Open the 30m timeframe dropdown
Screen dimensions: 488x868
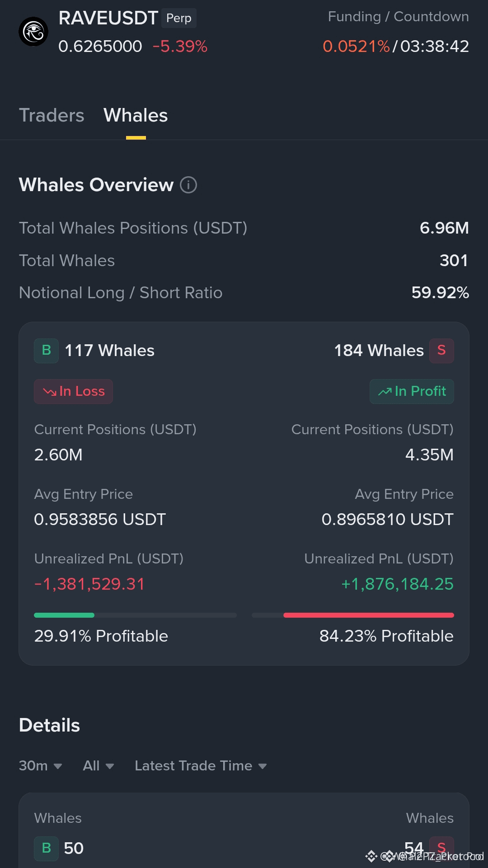[x=41, y=766]
